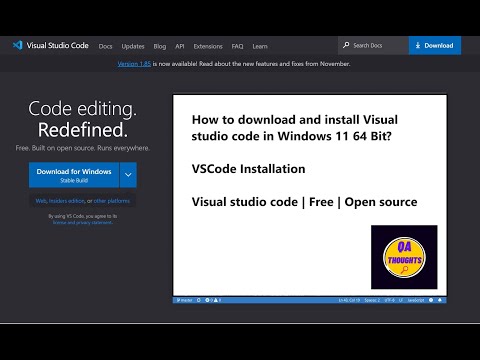Click the feedback smiley status bar icon

tap(431, 300)
